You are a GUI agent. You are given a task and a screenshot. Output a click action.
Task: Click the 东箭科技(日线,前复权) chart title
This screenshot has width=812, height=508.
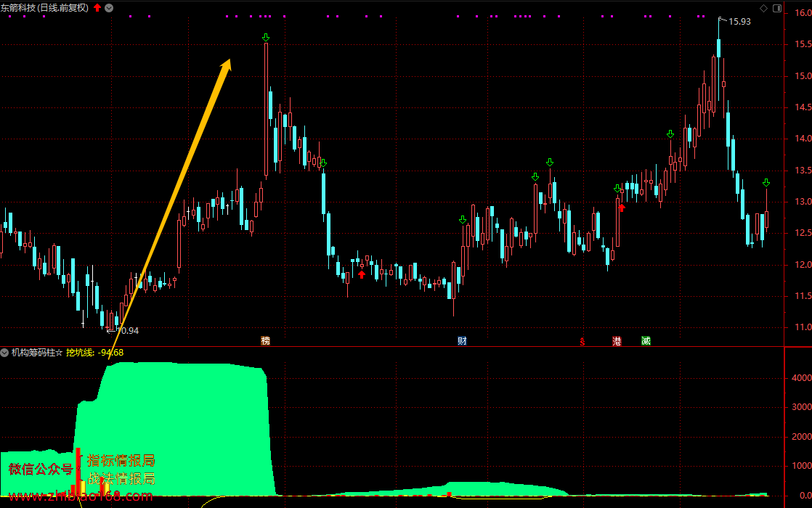point(44,8)
